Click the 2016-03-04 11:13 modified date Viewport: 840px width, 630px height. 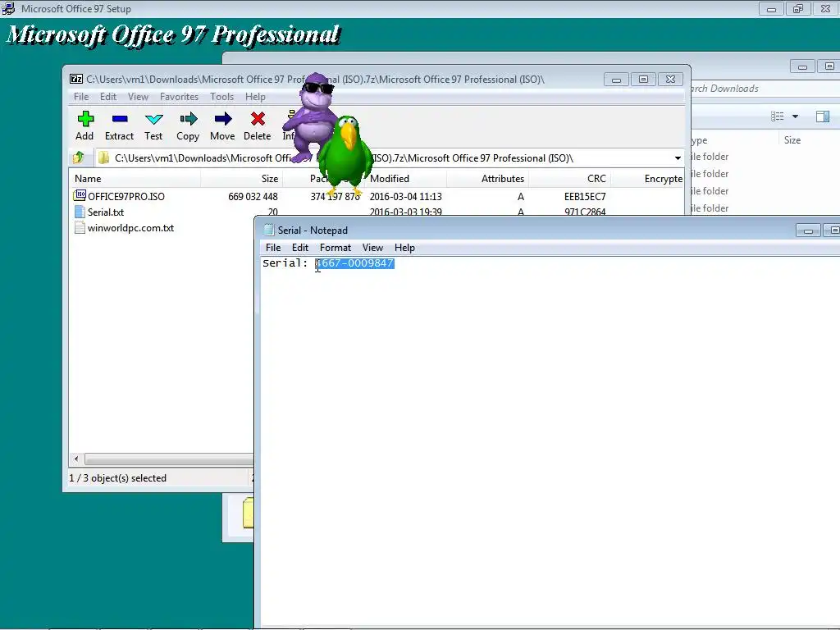(405, 197)
